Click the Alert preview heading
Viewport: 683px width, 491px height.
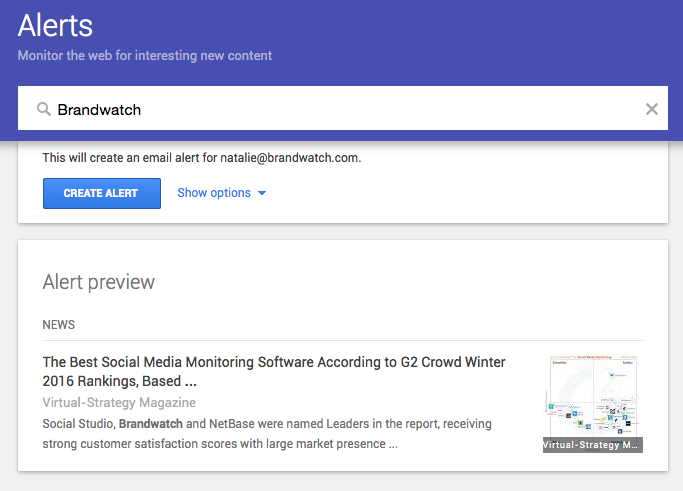[99, 282]
